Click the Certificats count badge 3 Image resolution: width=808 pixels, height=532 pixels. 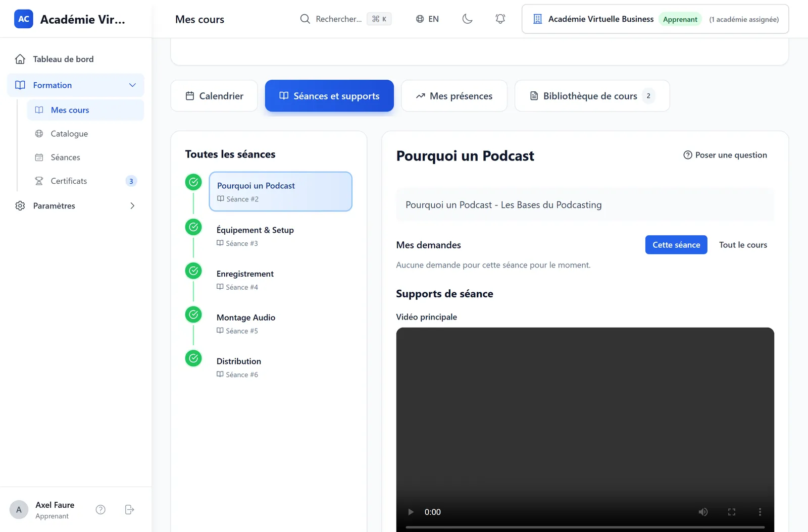click(131, 181)
